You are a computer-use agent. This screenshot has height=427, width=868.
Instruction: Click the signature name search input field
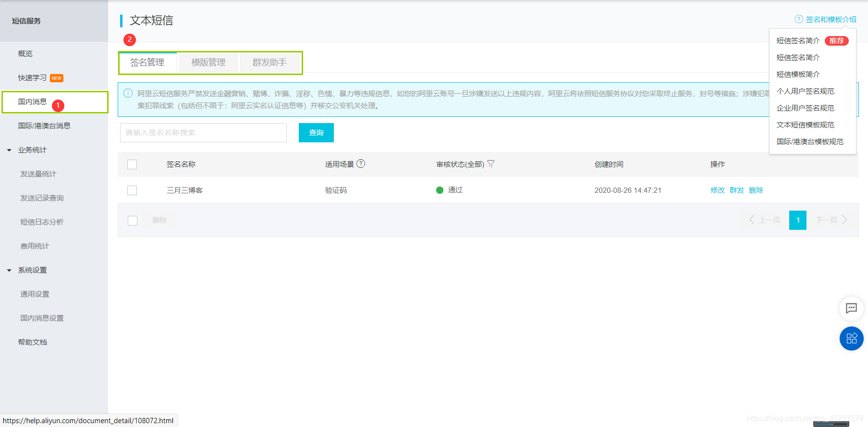[203, 133]
